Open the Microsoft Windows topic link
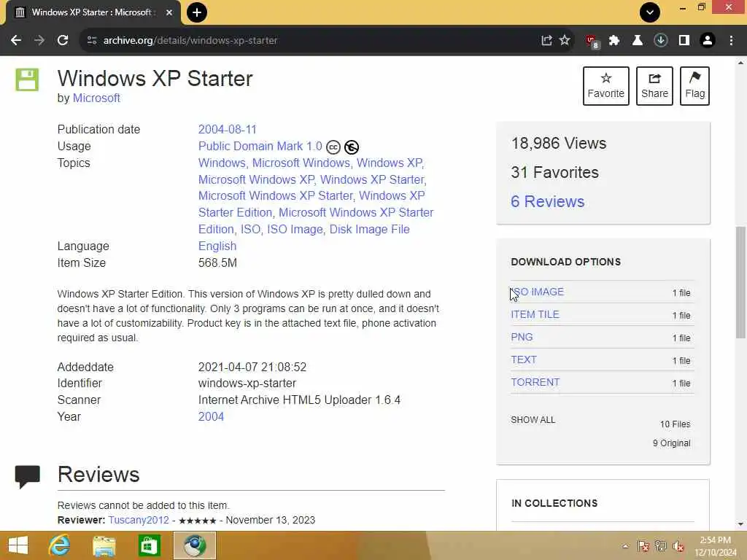This screenshot has width=747, height=560. [x=301, y=163]
